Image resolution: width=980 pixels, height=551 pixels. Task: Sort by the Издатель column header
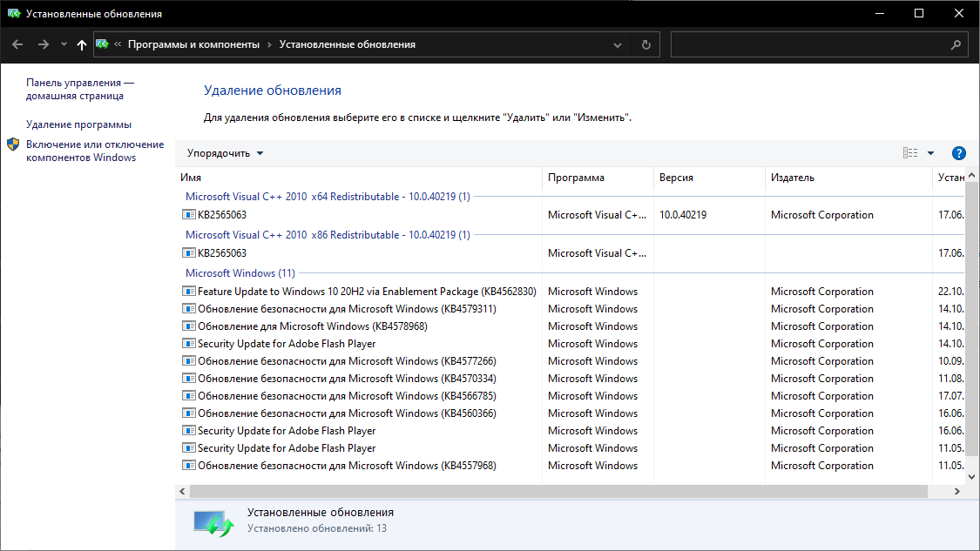pos(793,178)
